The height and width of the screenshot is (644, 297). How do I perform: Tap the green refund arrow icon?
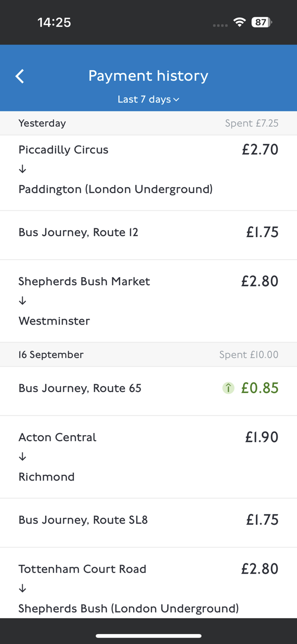pos(228,389)
